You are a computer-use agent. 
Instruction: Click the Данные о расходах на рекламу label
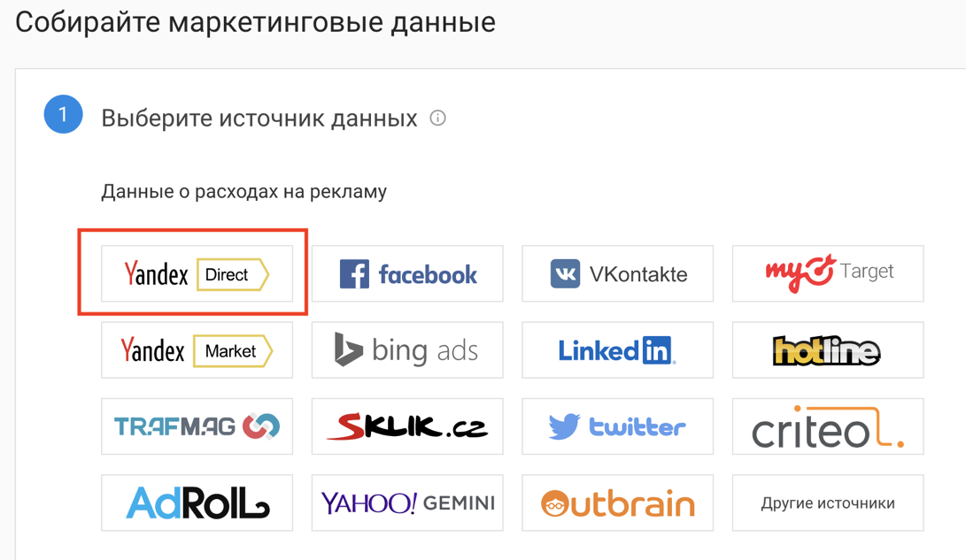point(244,192)
